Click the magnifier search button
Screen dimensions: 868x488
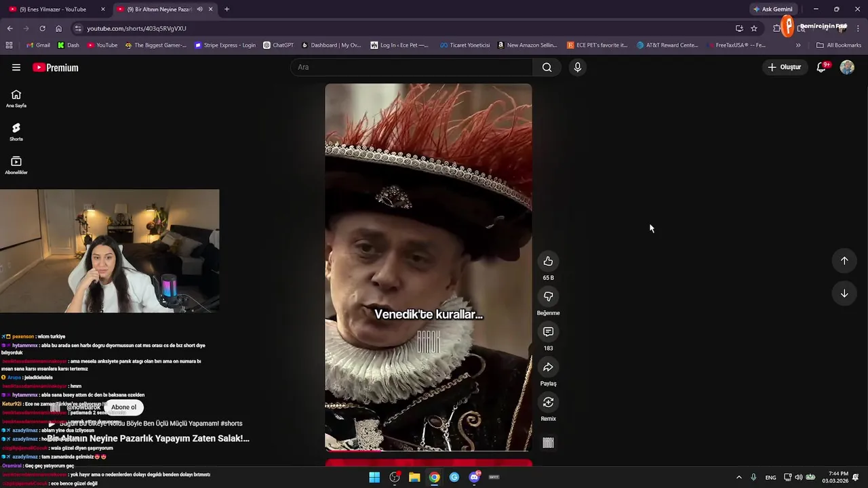click(547, 67)
